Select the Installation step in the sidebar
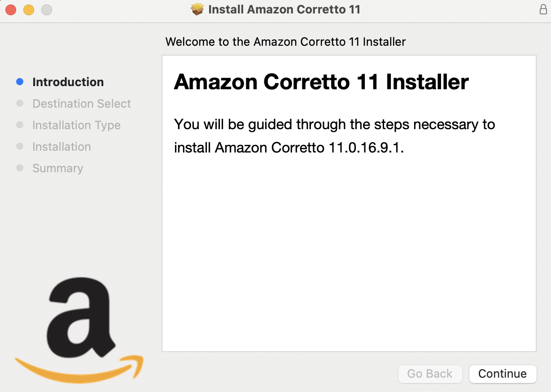551x392 pixels. (x=61, y=147)
